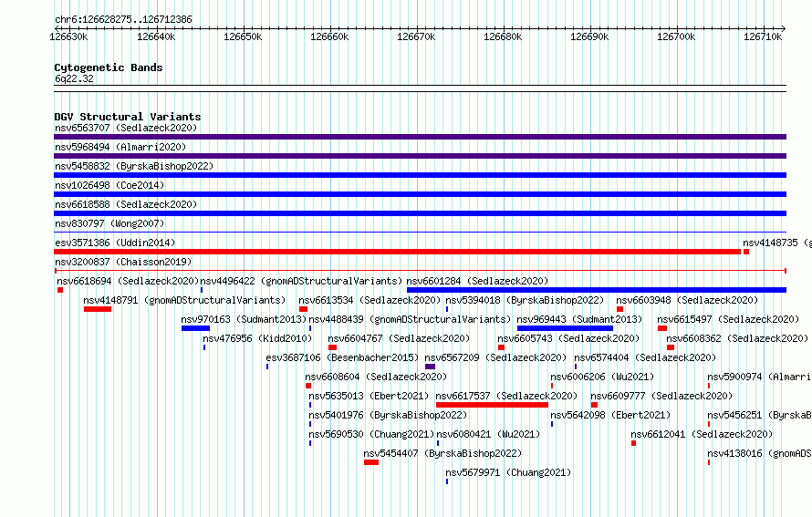The height and width of the screenshot is (517, 812).
Task: Click the 126690k ruler tick label
Action: [x=589, y=36]
